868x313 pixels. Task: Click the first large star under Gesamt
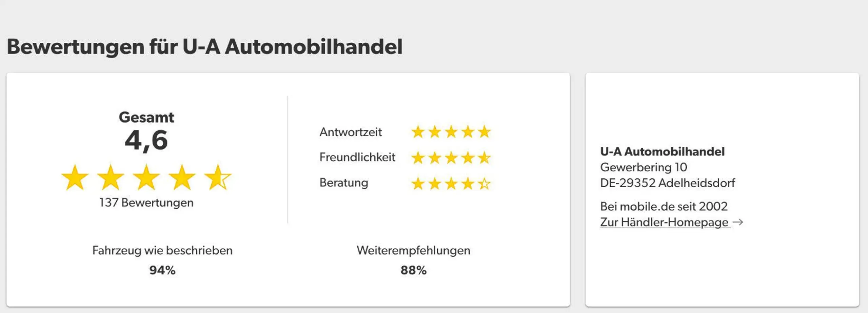[x=75, y=178]
